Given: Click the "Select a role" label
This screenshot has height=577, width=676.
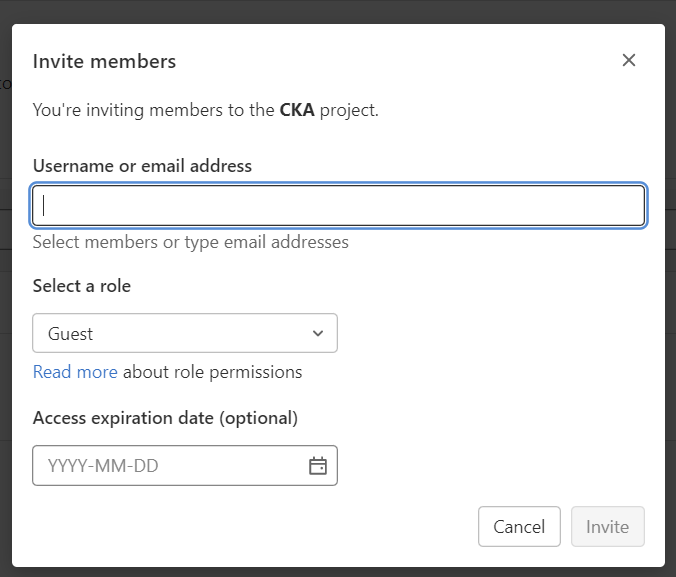Looking at the screenshot, I should (x=82, y=286).
